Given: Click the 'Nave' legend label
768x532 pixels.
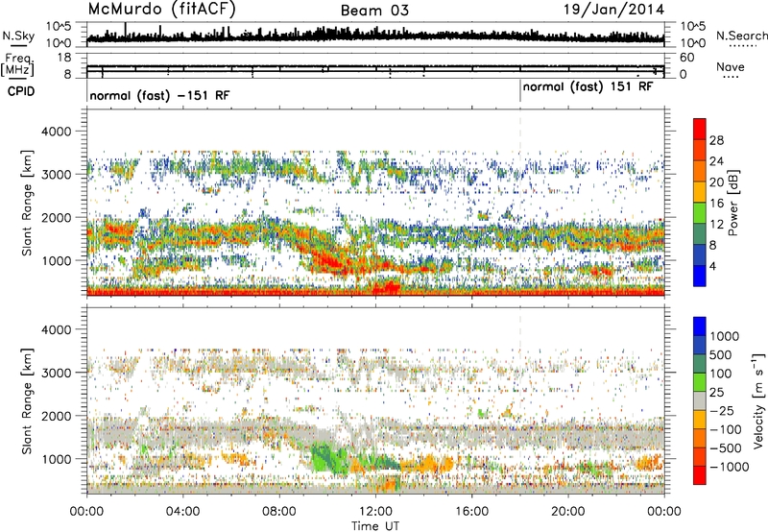Looking at the screenshot, I should [x=731, y=66].
